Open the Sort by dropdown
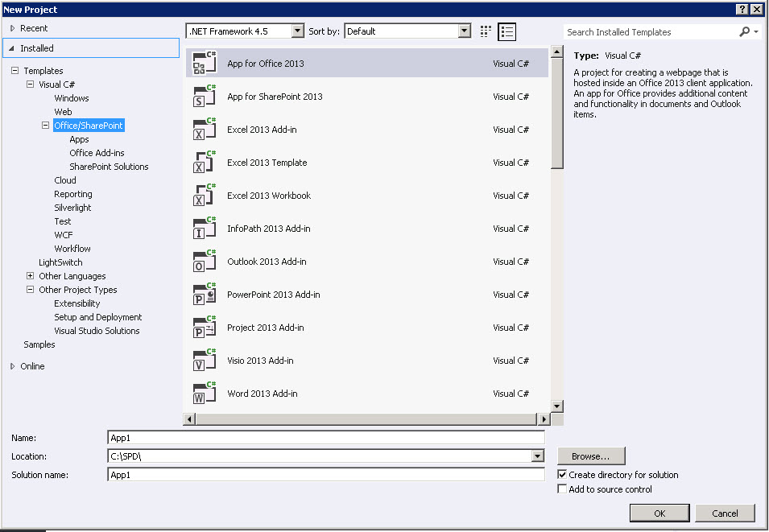Image resolution: width=769 pixels, height=532 pixels. click(x=464, y=31)
